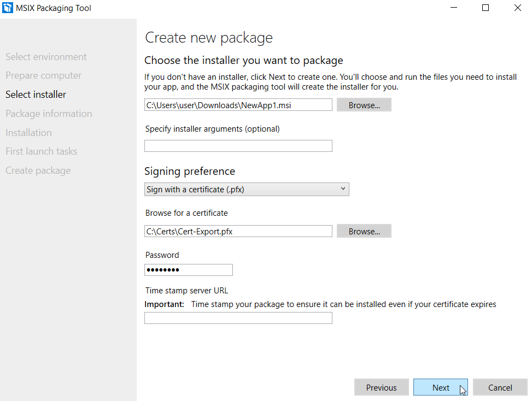Focus the installer path field
This screenshot has width=532, height=401.
238,105
